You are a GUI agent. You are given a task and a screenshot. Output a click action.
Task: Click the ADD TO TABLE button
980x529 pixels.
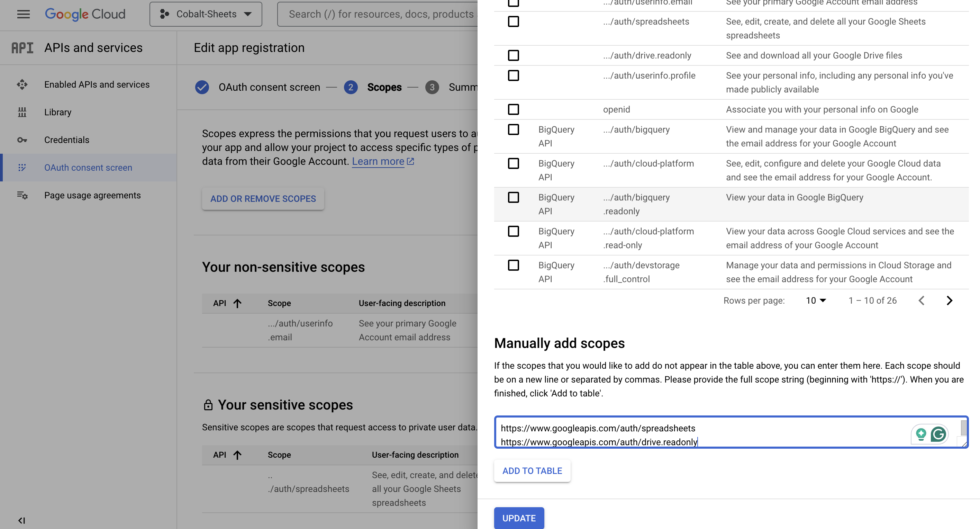tap(532, 471)
